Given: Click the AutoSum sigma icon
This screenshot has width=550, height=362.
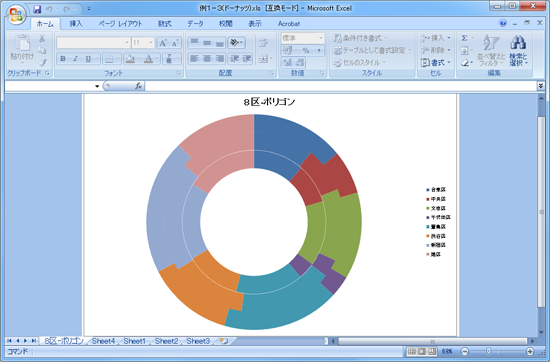Looking at the screenshot, I should click(464, 38).
